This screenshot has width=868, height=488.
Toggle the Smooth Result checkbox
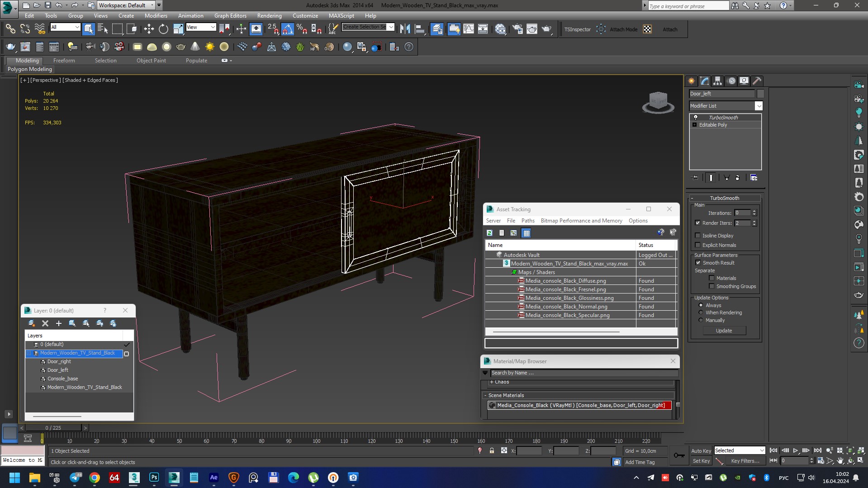tap(698, 263)
